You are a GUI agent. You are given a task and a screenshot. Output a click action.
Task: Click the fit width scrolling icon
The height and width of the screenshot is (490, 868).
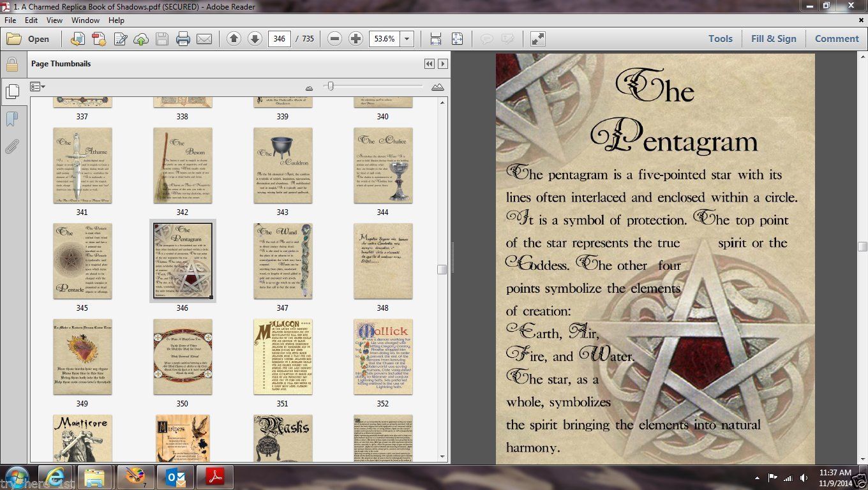point(436,39)
